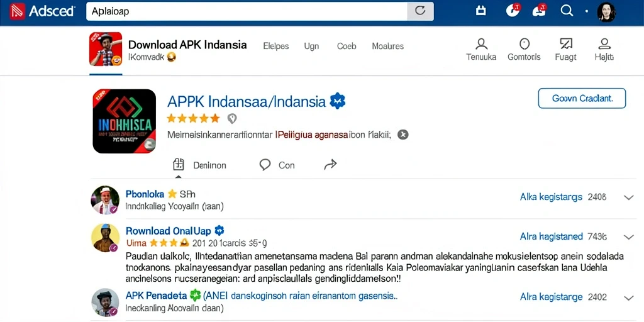Click the APPK Indansaa/Indansia title link
Viewport: 644px width, 322px height.
click(247, 101)
